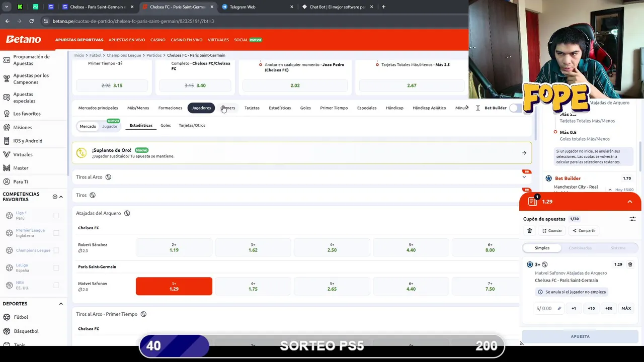644x362 pixels.
Task: Collapse the Deportes section
Action: (x=61, y=304)
